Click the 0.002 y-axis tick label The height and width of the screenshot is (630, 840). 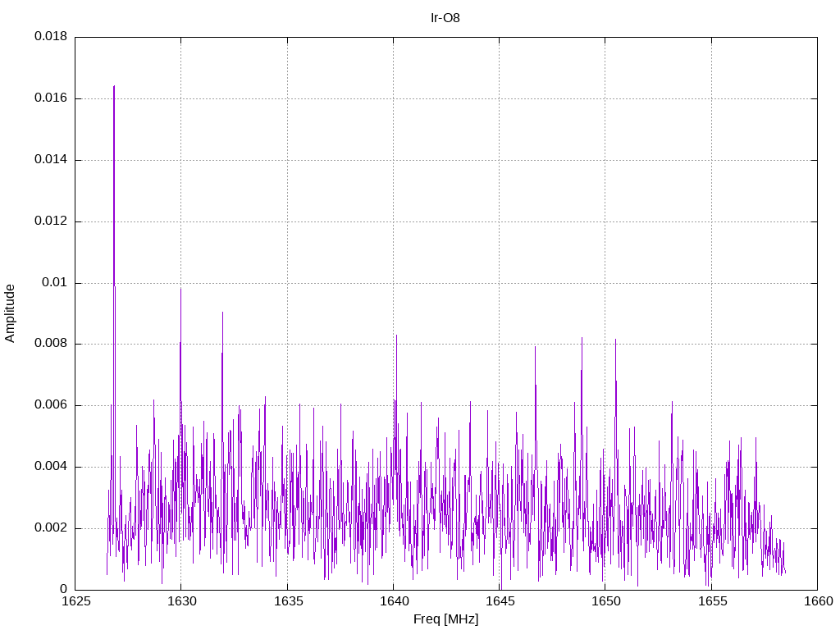click(51, 527)
